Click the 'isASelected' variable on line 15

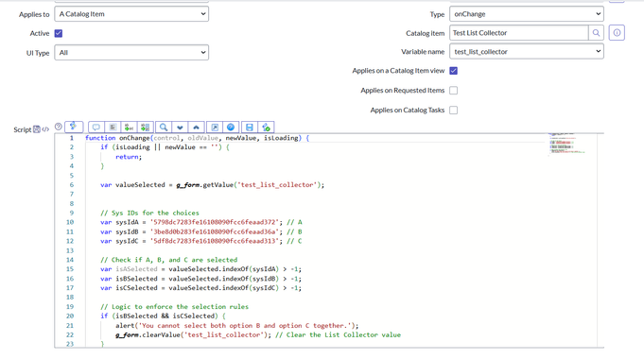(x=136, y=269)
